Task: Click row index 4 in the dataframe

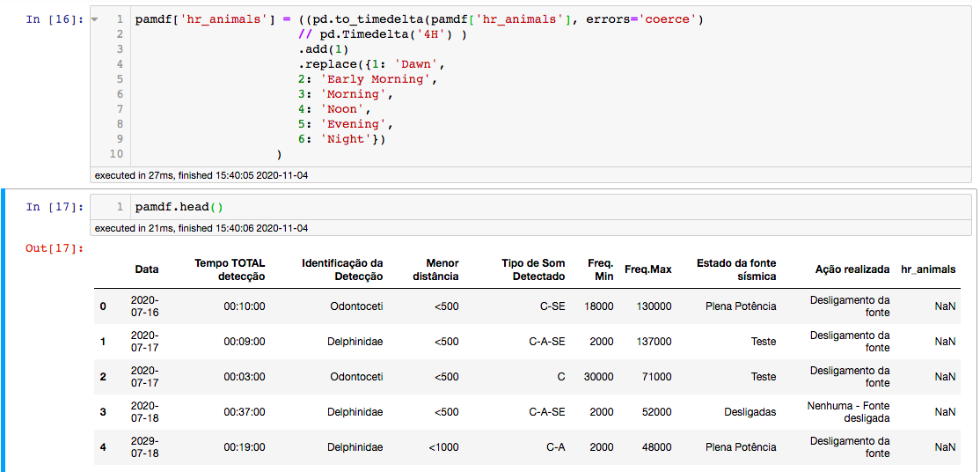Action: coord(103,447)
